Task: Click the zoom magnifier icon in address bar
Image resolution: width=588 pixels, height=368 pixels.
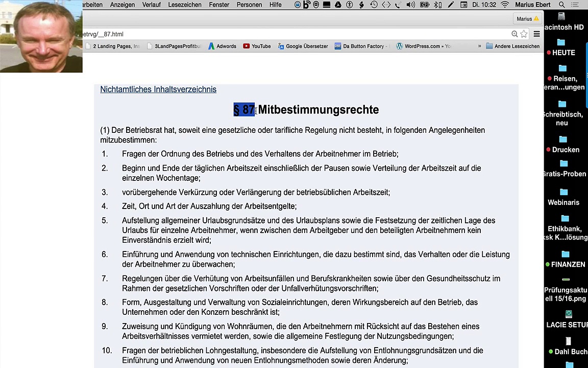Action: (x=514, y=34)
